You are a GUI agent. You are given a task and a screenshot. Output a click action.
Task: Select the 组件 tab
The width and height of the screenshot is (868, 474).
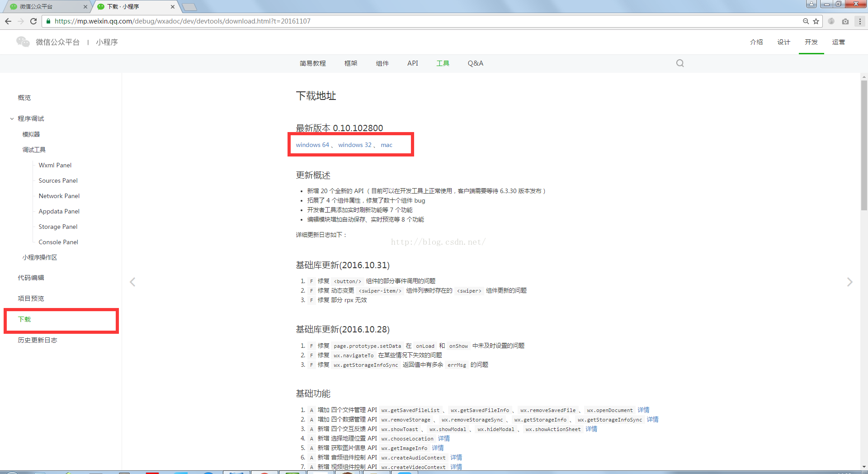[x=382, y=63]
